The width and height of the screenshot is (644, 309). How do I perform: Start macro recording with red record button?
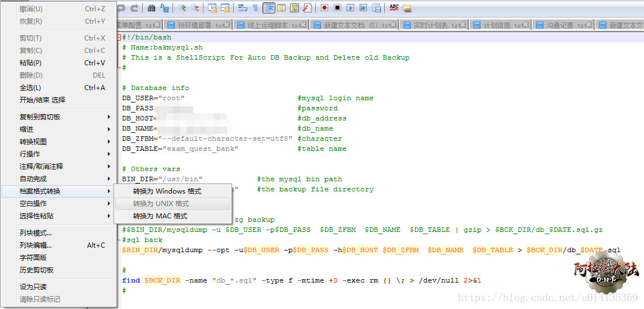coord(324,8)
